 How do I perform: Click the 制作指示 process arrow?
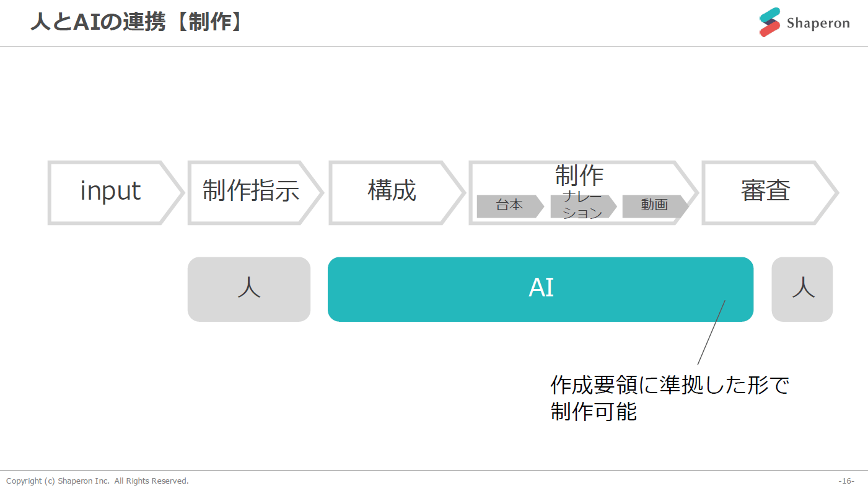pyautogui.click(x=251, y=192)
